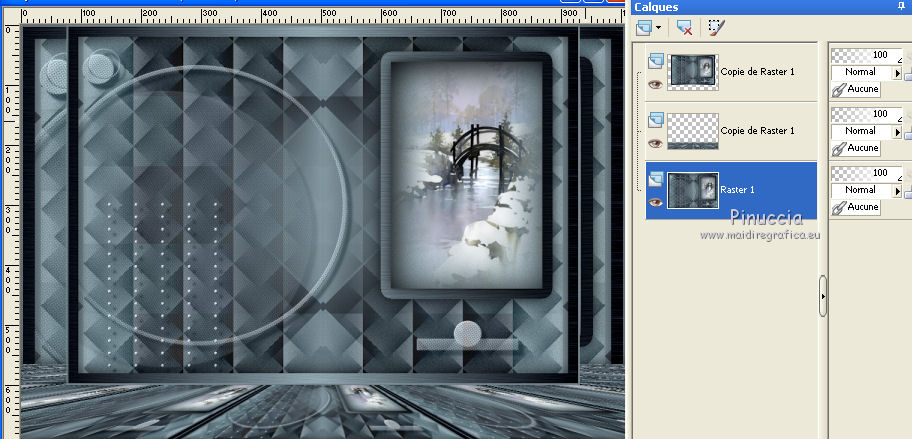Viewport: 912px width, 439px height.
Task: Hide the top Copie de Raster 1 layer
Action: pyautogui.click(x=656, y=84)
